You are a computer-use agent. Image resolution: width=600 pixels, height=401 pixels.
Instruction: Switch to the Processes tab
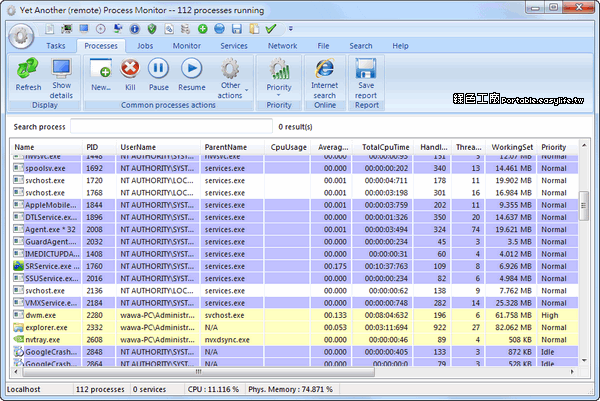pyautogui.click(x=101, y=46)
